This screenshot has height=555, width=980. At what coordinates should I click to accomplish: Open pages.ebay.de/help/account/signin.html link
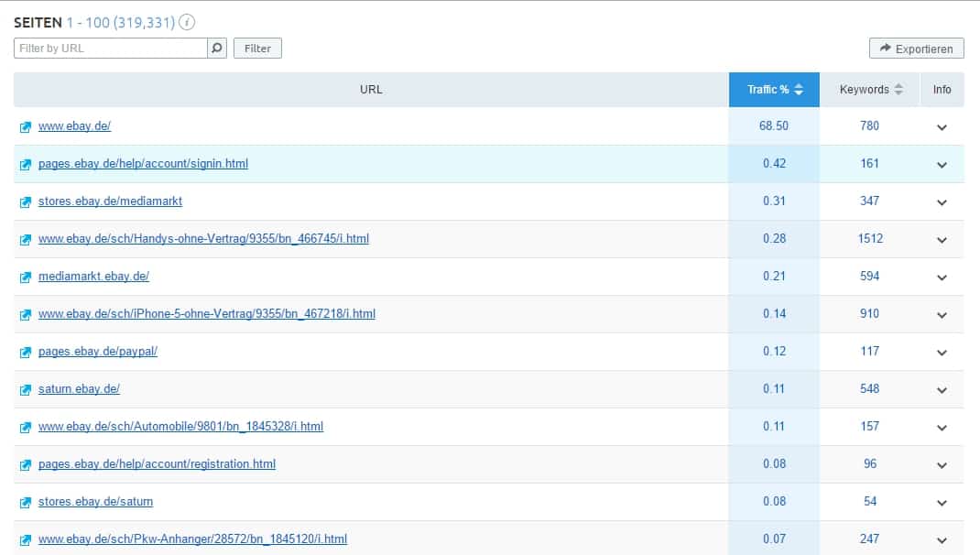click(143, 163)
